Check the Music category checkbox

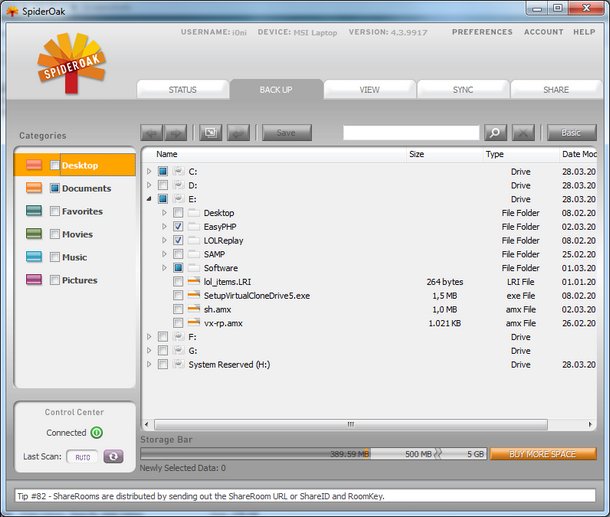point(55,257)
